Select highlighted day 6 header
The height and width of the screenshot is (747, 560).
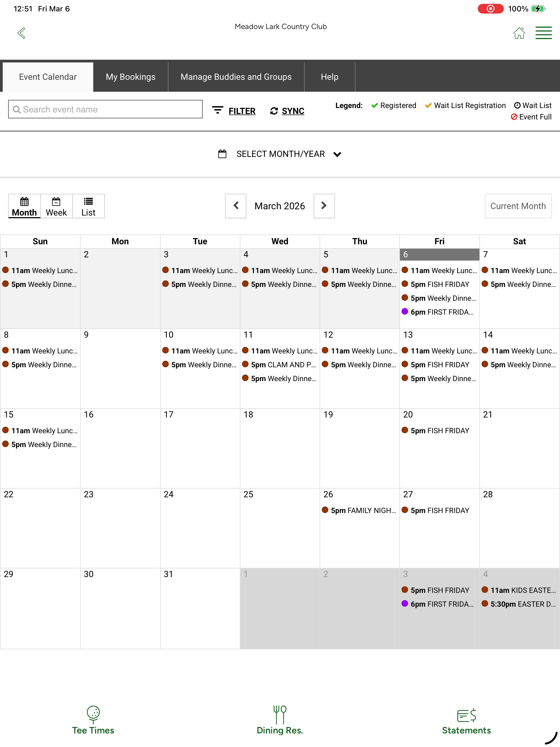click(440, 255)
